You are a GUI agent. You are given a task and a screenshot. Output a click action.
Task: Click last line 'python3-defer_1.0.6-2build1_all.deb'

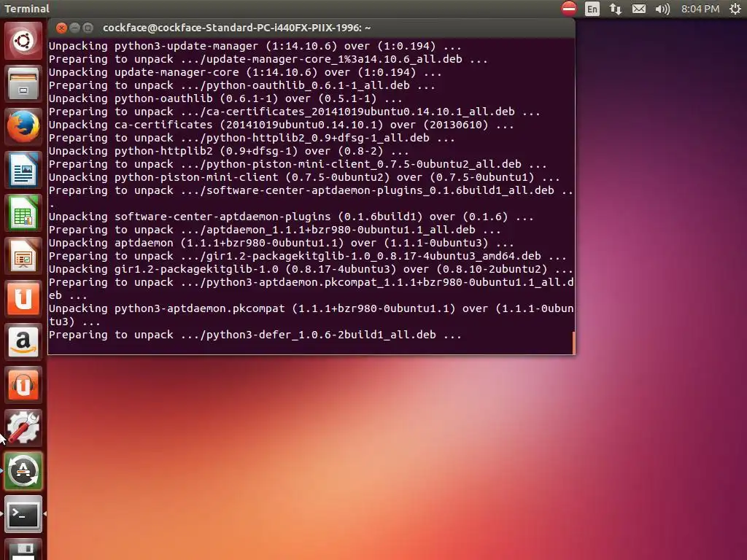coord(255,335)
